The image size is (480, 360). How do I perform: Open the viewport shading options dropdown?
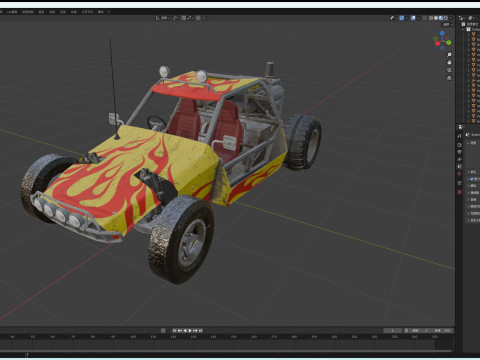pos(451,18)
